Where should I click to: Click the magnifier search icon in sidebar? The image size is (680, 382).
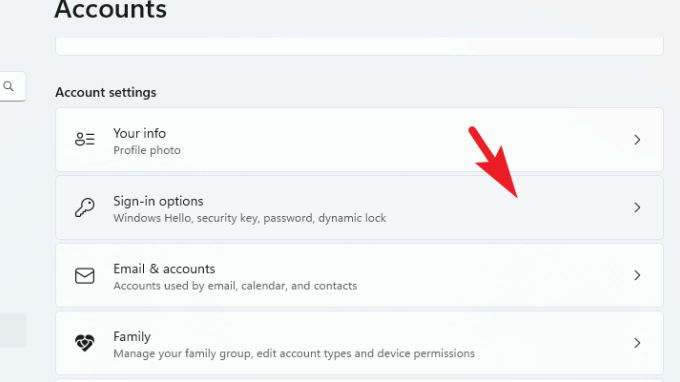click(9, 86)
